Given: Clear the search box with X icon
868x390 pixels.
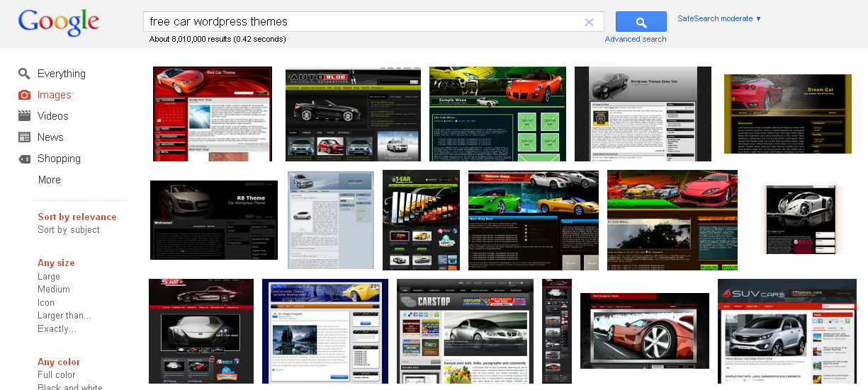Looking at the screenshot, I should [x=589, y=22].
